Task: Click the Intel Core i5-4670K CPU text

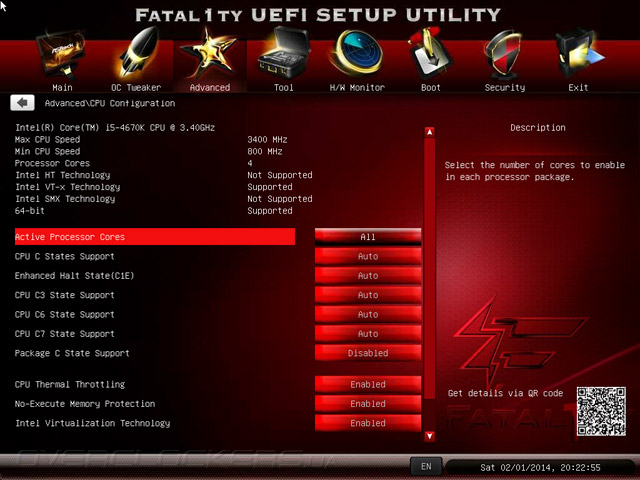Action: tap(115, 128)
